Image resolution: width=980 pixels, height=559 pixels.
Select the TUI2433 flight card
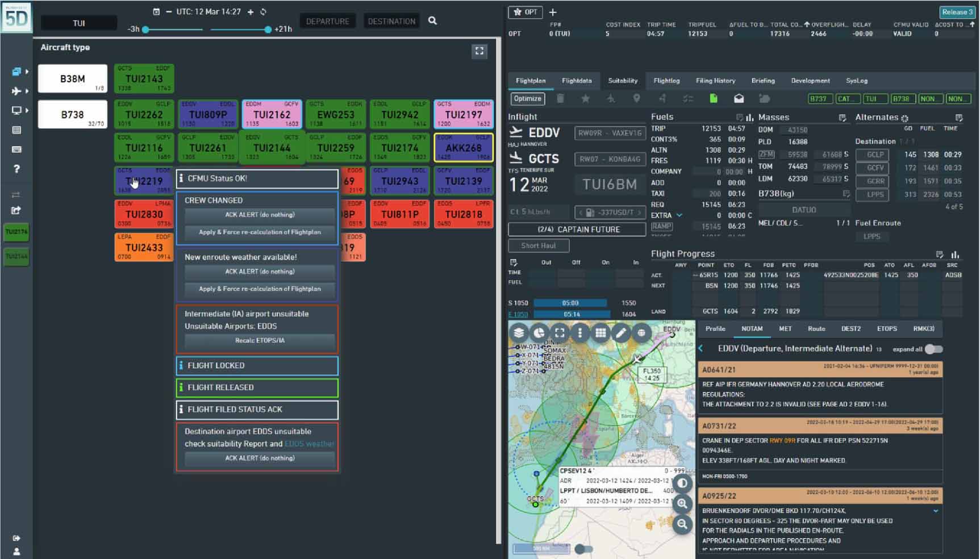143,247
